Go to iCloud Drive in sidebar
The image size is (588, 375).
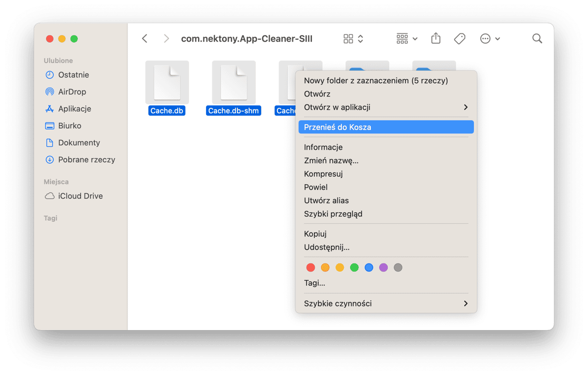point(80,196)
